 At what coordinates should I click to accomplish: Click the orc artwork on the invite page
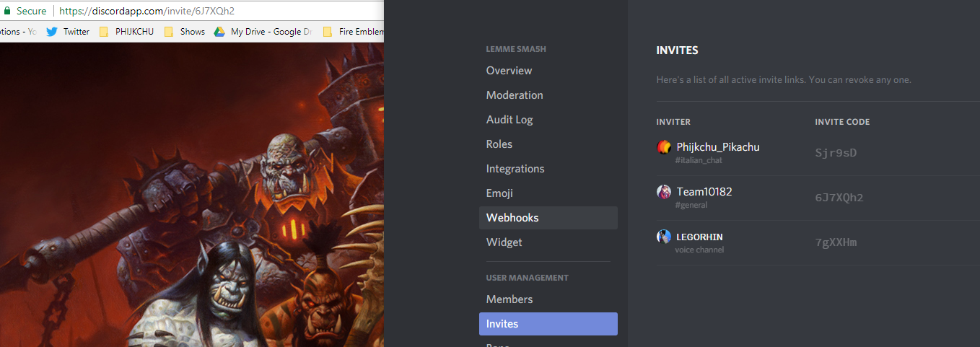192,195
